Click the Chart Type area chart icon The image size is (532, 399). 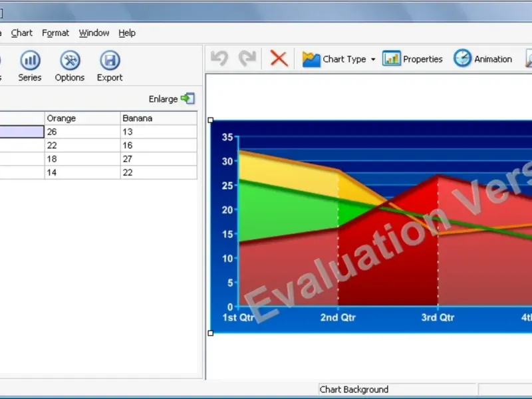click(311, 59)
